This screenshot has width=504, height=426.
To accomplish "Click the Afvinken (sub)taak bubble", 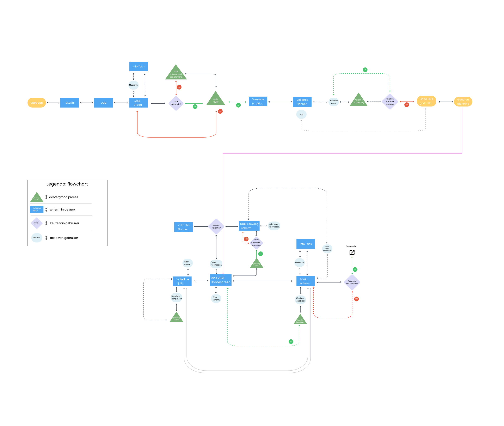I will click(x=300, y=299).
